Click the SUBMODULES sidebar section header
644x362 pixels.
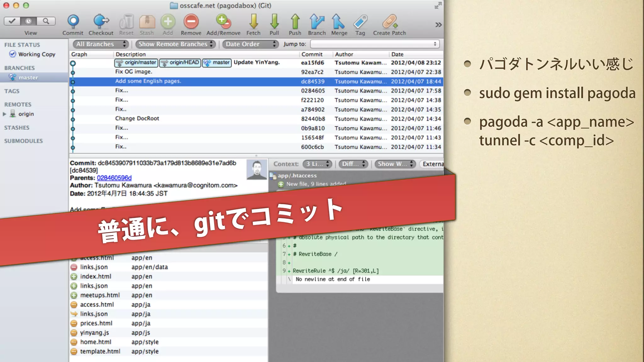(23, 141)
